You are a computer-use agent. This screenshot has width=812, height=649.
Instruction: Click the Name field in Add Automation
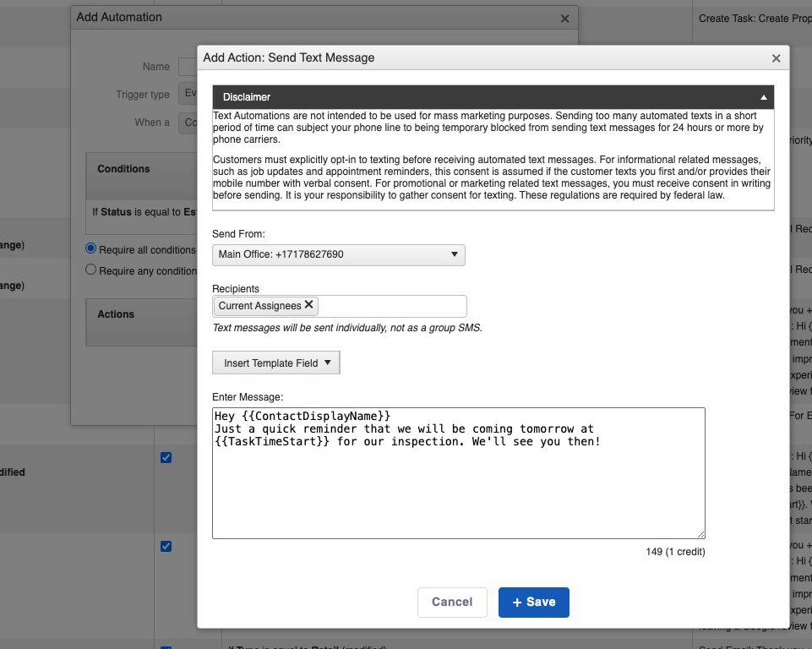(188, 67)
